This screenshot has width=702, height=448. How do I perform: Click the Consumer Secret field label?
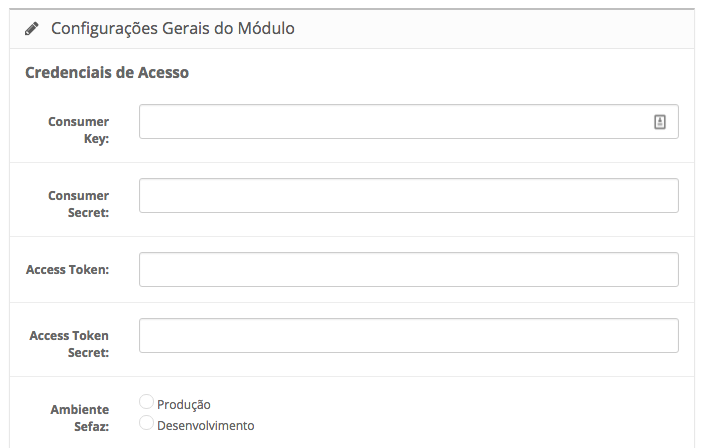coord(79,204)
